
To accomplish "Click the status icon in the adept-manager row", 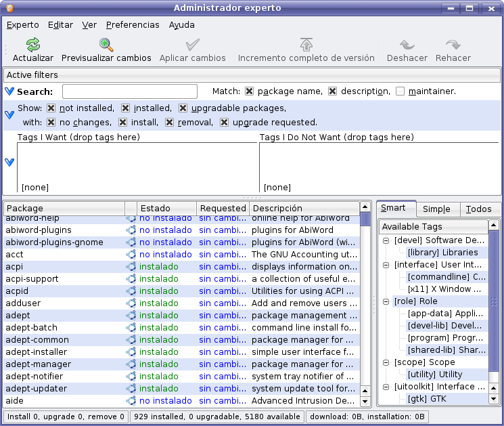I will click(131, 364).
